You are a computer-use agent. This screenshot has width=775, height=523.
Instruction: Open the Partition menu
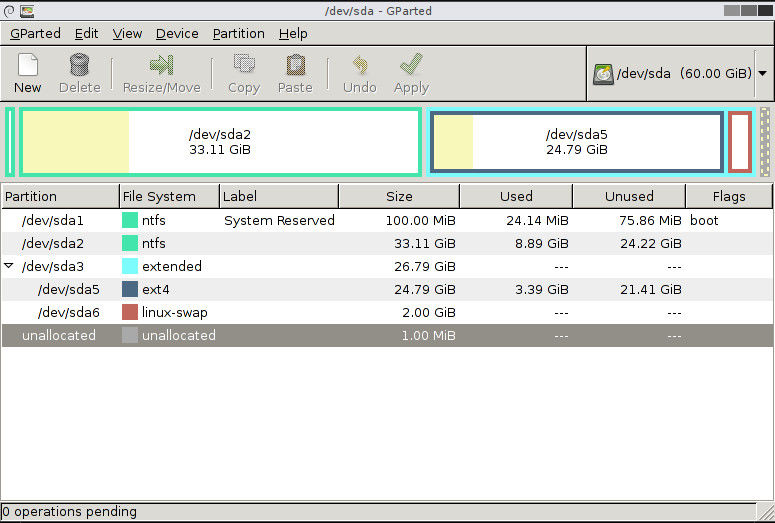click(238, 34)
